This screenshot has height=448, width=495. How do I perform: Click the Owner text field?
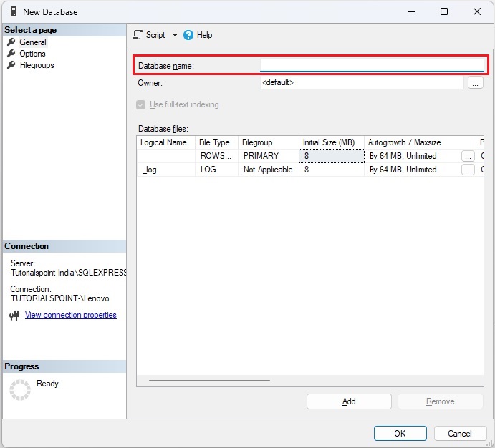[362, 82]
